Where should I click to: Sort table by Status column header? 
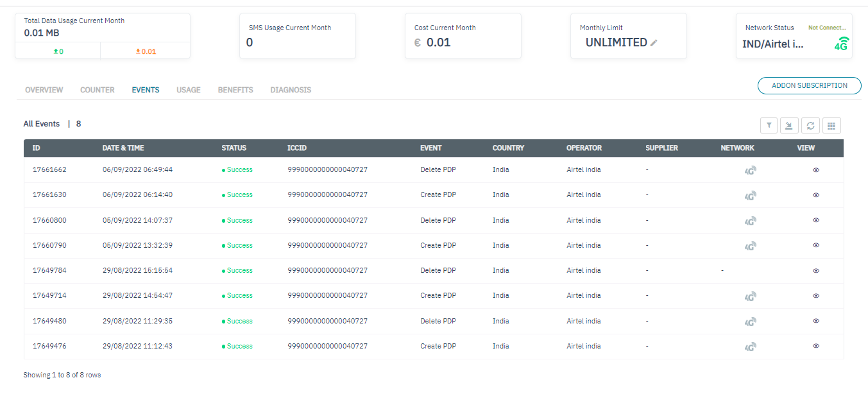(234, 148)
